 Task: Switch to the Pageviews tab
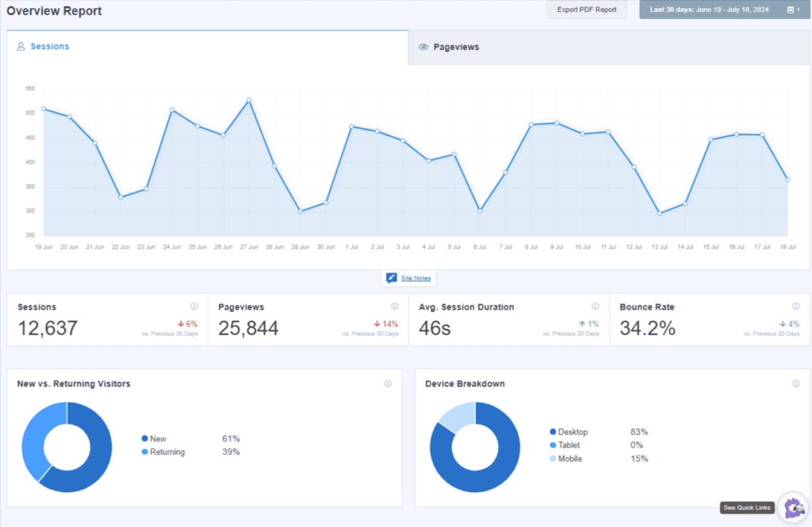[x=456, y=47]
